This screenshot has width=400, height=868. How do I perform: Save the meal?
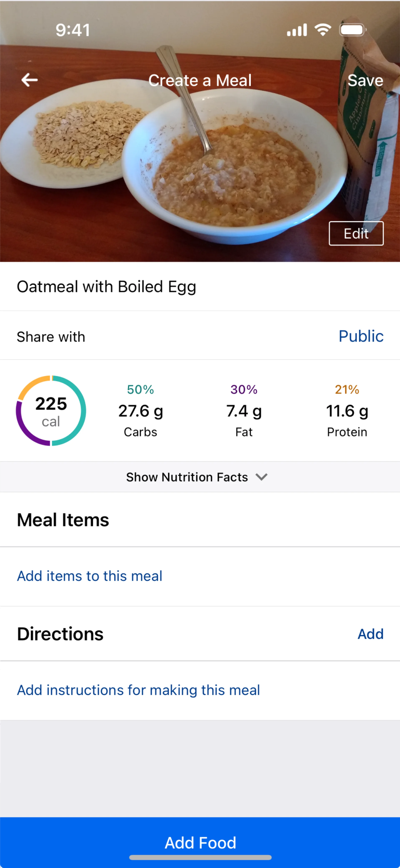pos(365,80)
